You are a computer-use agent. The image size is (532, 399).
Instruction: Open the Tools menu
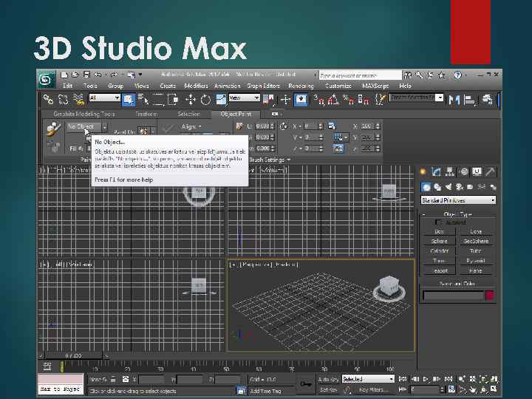(x=90, y=86)
